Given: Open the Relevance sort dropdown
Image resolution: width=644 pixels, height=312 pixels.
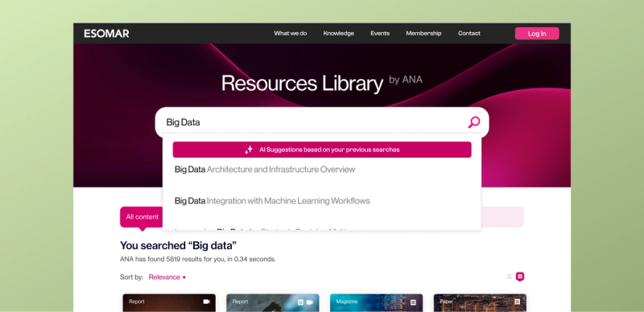Looking at the screenshot, I should 167,277.
